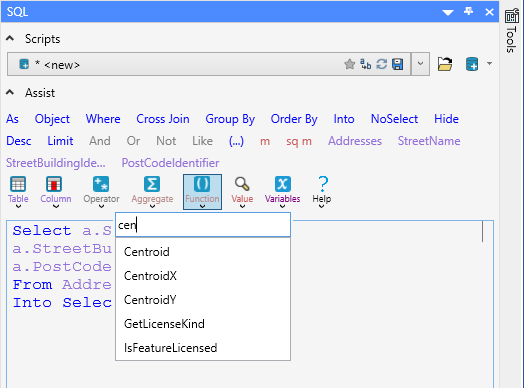Insert the Object keyword
This screenshot has height=388, width=524.
pyautogui.click(x=52, y=119)
